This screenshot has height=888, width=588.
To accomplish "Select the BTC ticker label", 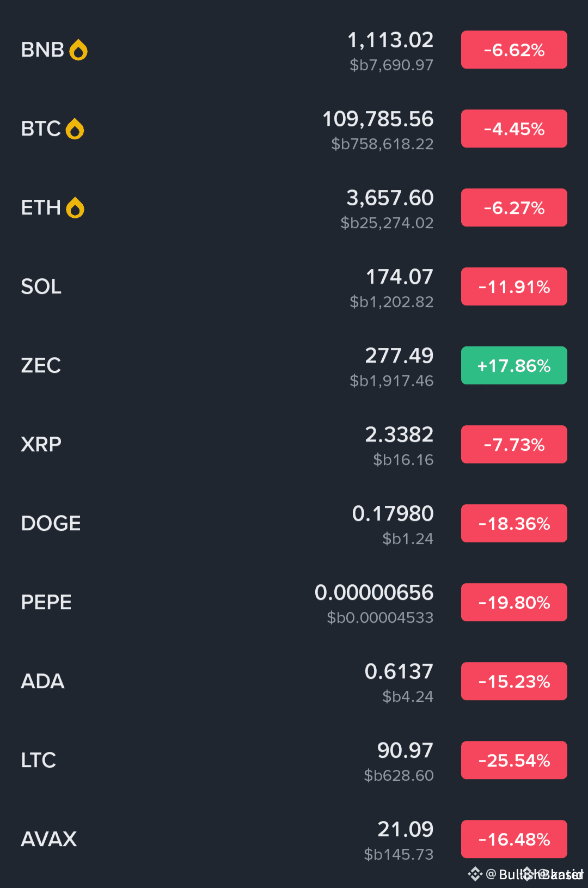I will pos(41,129).
